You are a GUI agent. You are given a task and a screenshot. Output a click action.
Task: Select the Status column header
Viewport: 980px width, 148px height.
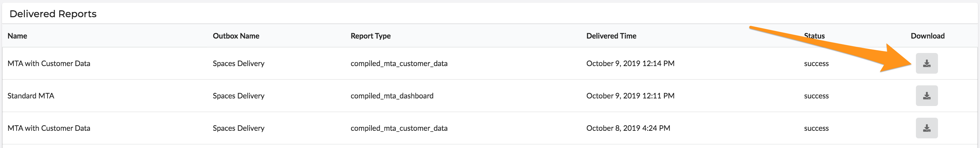[x=814, y=36]
